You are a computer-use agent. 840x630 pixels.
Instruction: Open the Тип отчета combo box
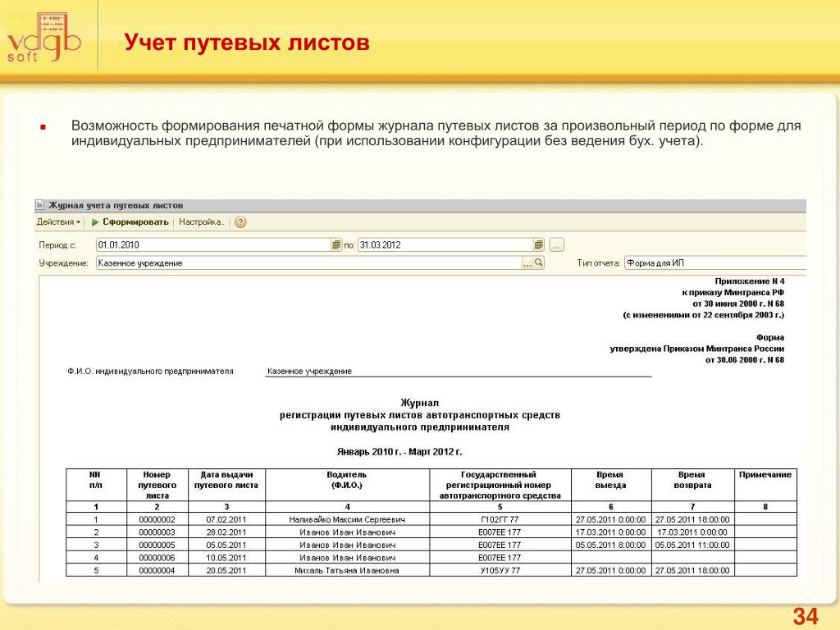pyautogui.click(x=715, y=263)
